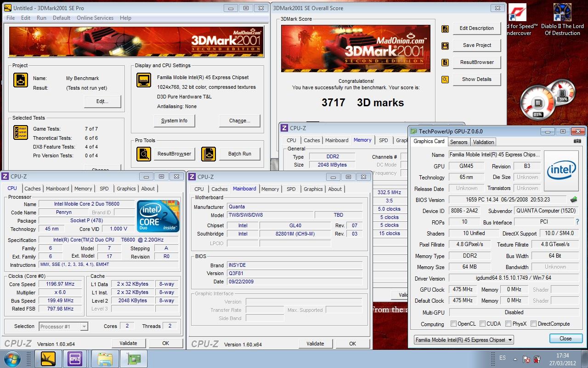The height and width of the screenshot is (368, 588).
Task: Click the Display and CPU Settings monitor icon
Action: (144, 80)
